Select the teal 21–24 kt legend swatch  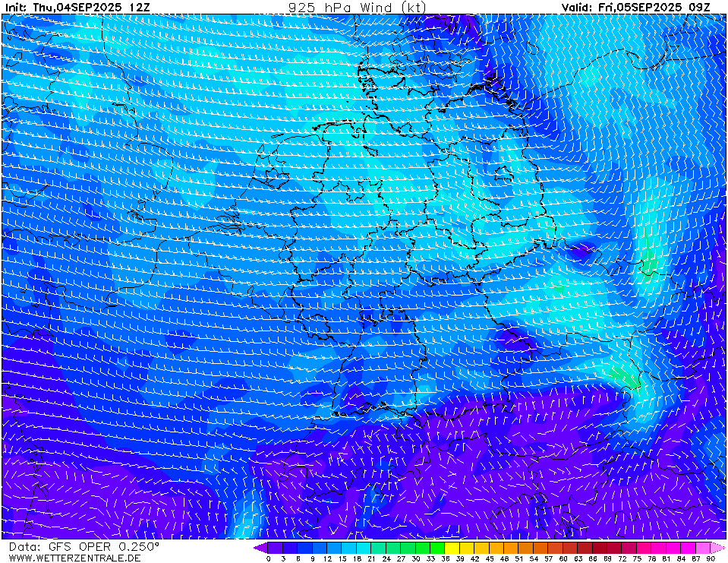(x=378, y=548)
